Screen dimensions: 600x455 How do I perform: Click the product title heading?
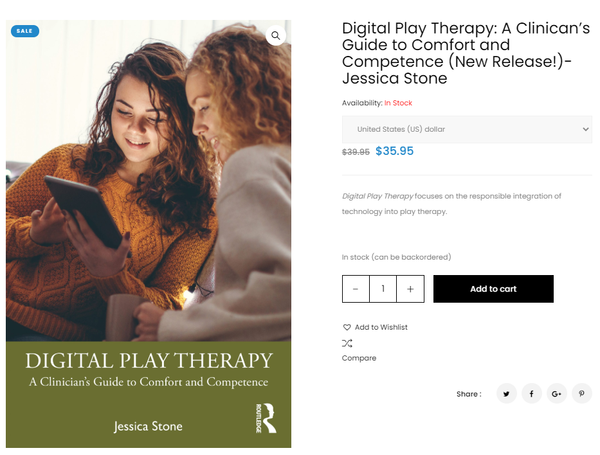tap(466, 53)
